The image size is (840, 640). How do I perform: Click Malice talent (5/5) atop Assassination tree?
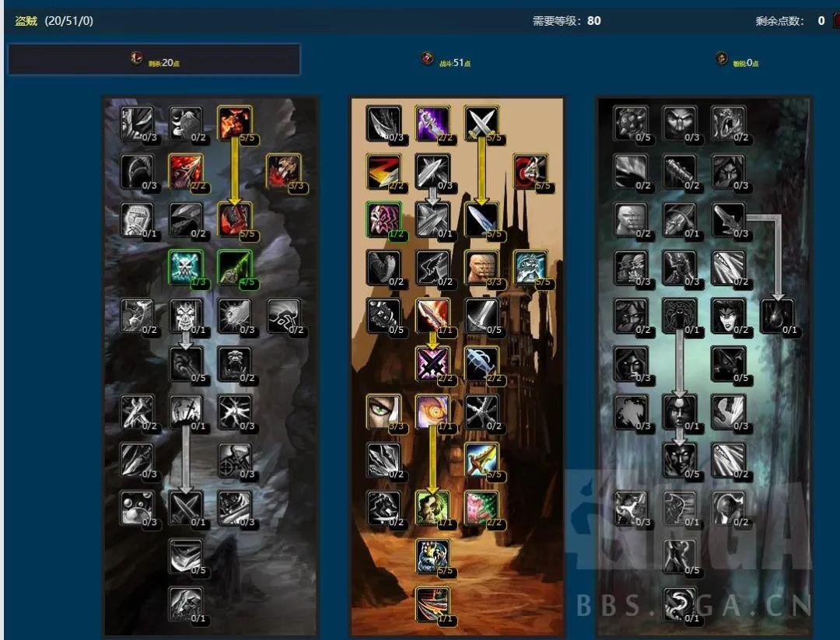pyautogui.click(x=235, y=123)
